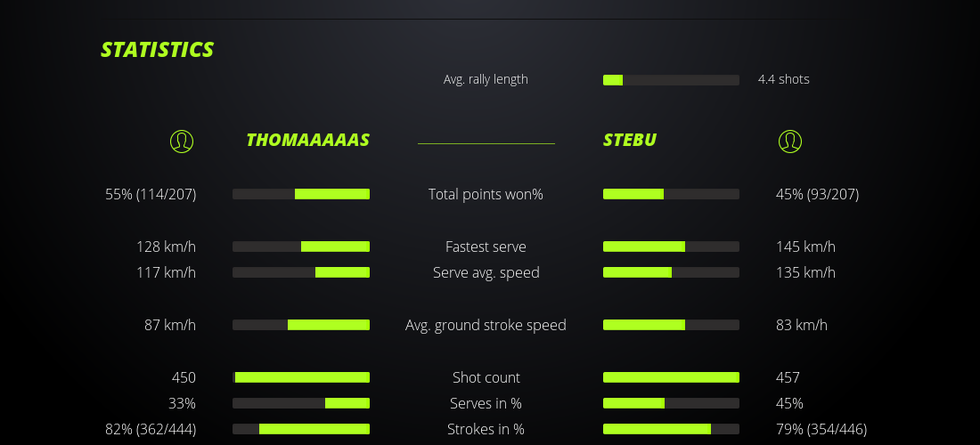Viewport: 980px width, 445px height.
Task: Click Stebu shot count bar
Action: 671,377
